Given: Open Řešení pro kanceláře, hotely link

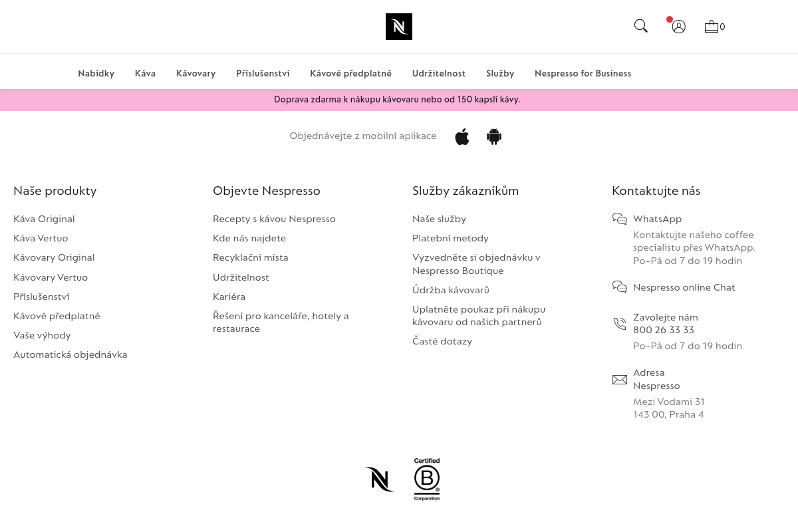Looking at the screenshot, I should [281, 323].
